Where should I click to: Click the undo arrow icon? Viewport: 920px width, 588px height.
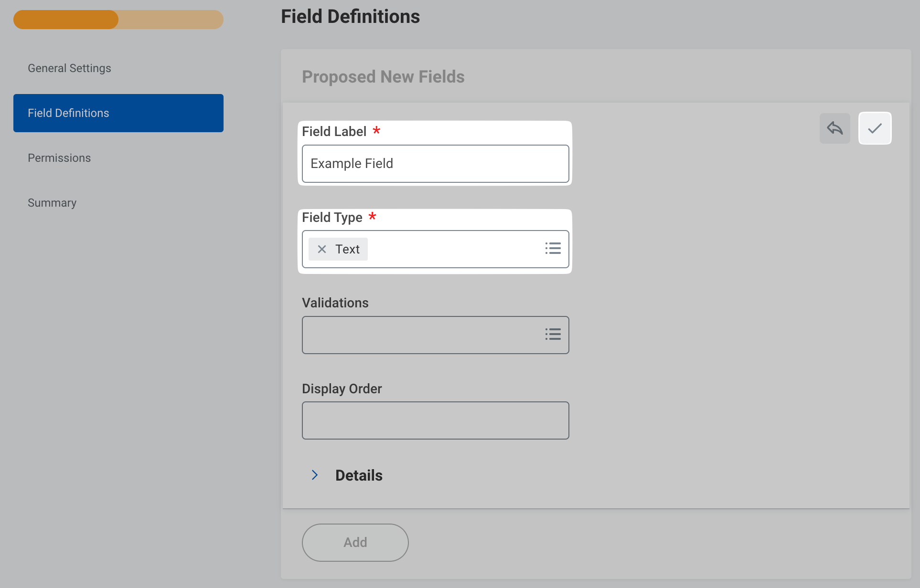click(834, 128)
